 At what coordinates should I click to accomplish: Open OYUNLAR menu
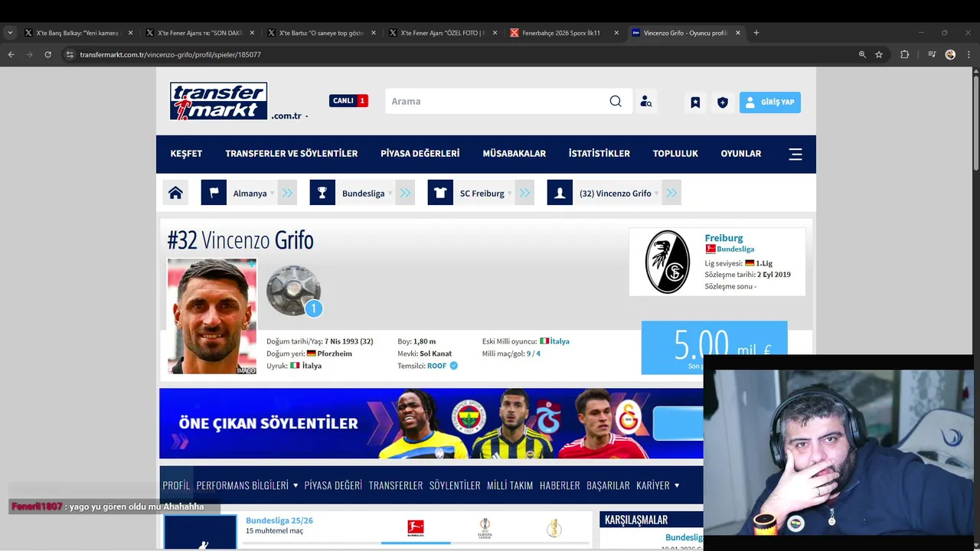pos(740,154)
